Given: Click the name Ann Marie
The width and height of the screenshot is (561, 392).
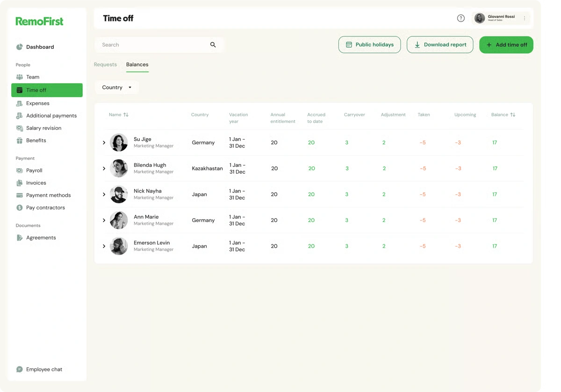Looking at the screenshot, I should click(146, 217).
